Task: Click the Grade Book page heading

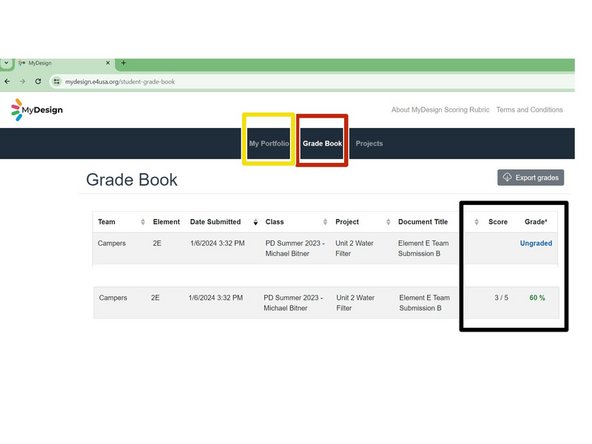Action: coord(132,180)
